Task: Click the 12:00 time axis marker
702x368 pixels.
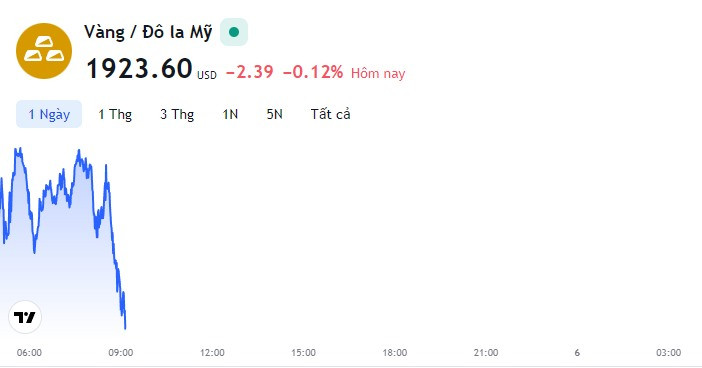Action: pyautogui.click(x=212, y=353)
